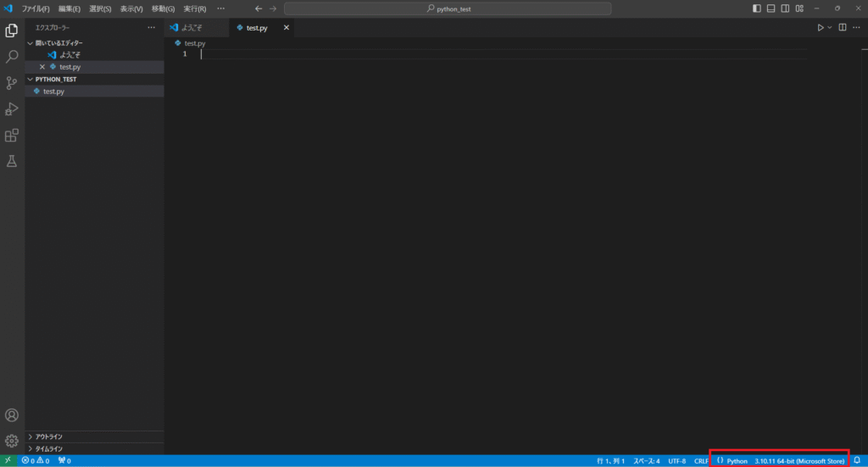Toggle the secondary sidebar visibility
This screenshot has height=467, width=868.
pyautogui.click(x=786, y=8)
